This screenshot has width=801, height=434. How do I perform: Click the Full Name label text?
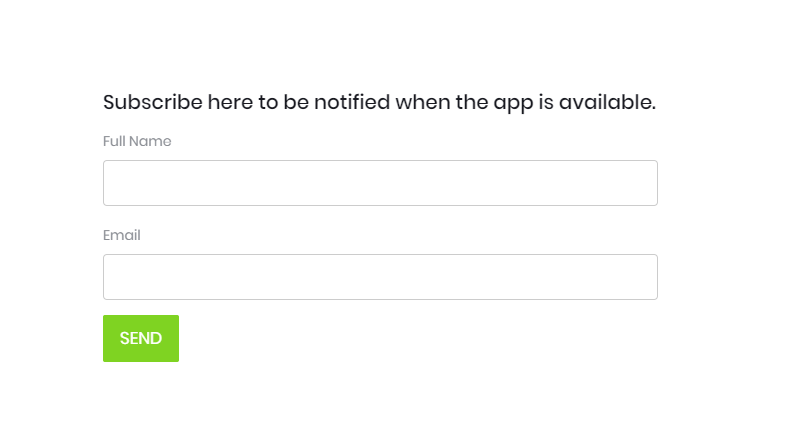click(x=137, y=141)
